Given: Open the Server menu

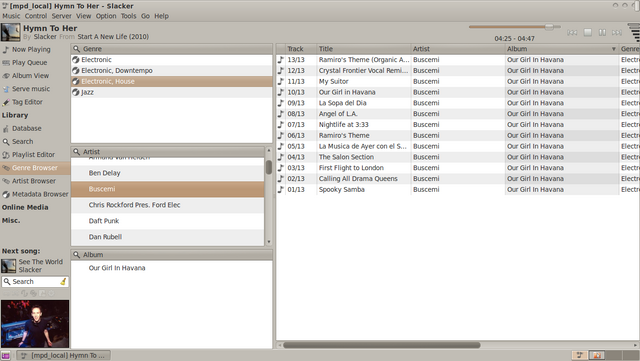Looking at the screenshot, I should pyautogui.click(x=62, y=16).
